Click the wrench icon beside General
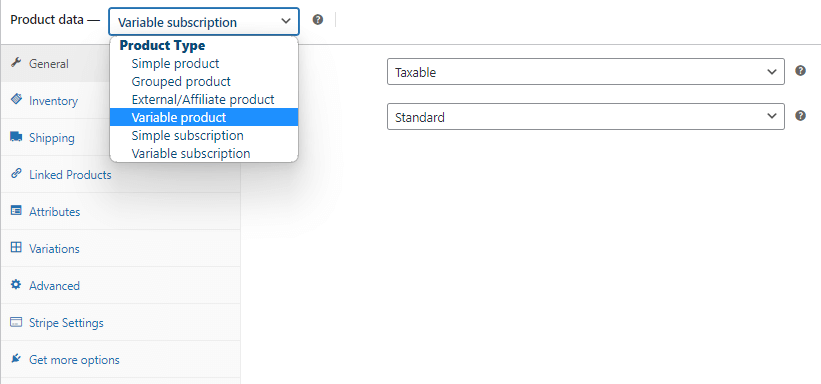Image resolution: width=821 pixels, height=384 pixels. pos(16,63)
